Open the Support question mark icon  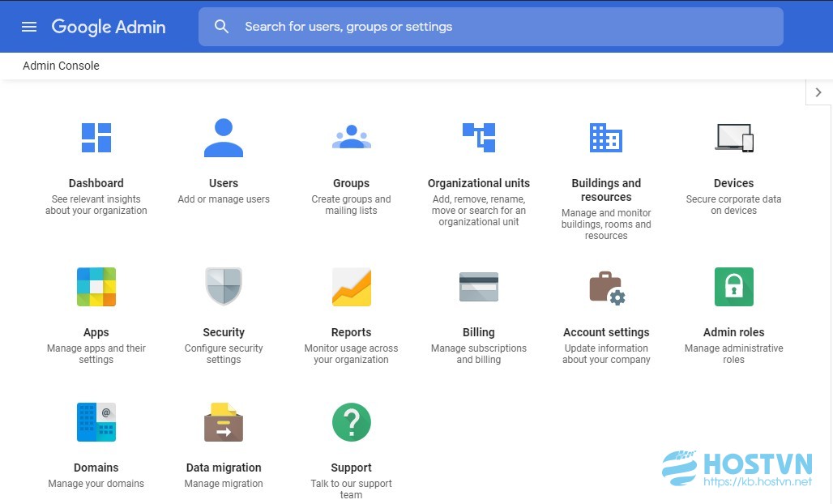tap(351, 422)
